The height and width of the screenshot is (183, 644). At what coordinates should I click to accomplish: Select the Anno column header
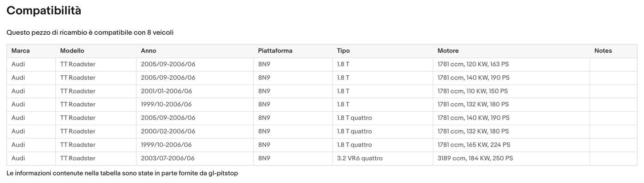pos(148,51)
